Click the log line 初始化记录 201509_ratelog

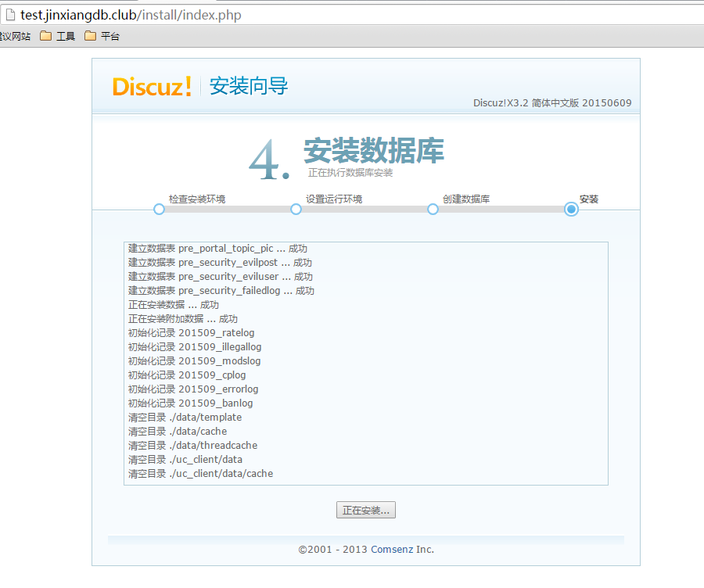pyautogui.click(x=191, y=333)
